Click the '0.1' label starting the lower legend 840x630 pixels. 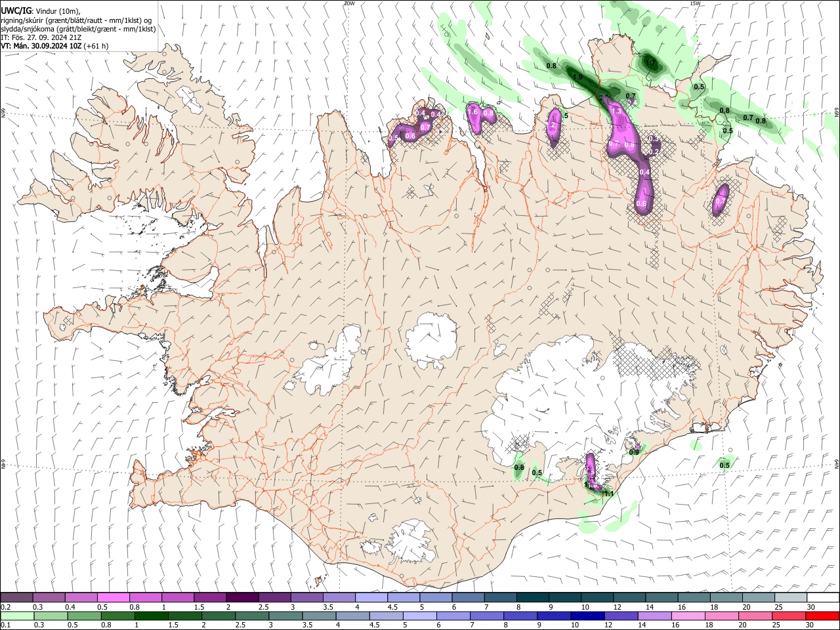coord(6,625)
